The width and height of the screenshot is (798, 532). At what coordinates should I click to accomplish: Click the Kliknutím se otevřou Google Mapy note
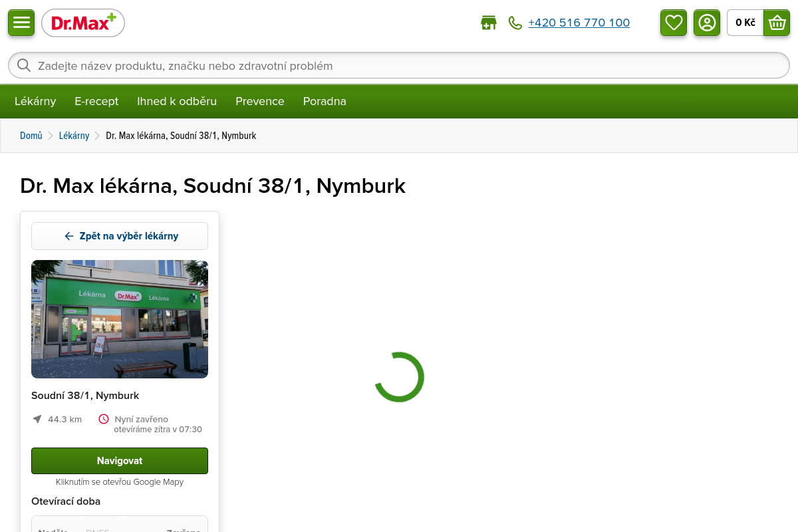tap(120, 482)
